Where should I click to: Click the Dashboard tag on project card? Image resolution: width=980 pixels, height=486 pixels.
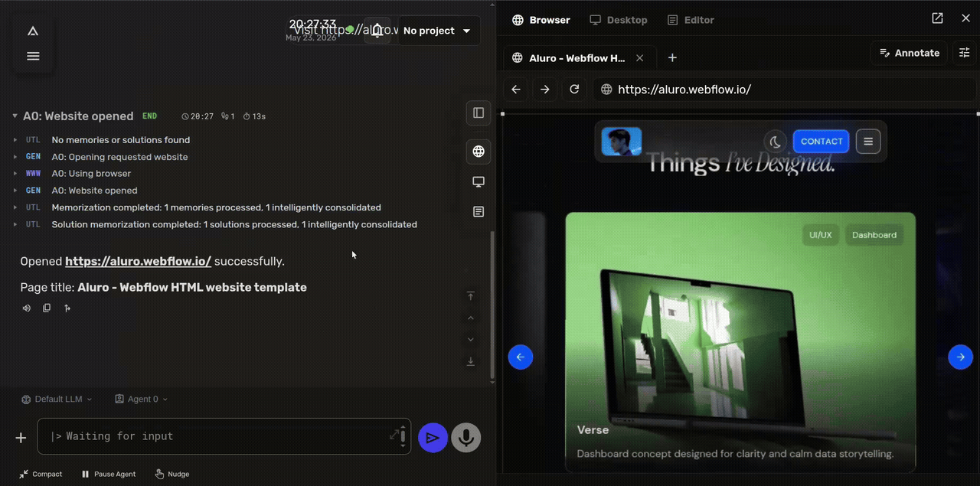click(x=874, y=235)
